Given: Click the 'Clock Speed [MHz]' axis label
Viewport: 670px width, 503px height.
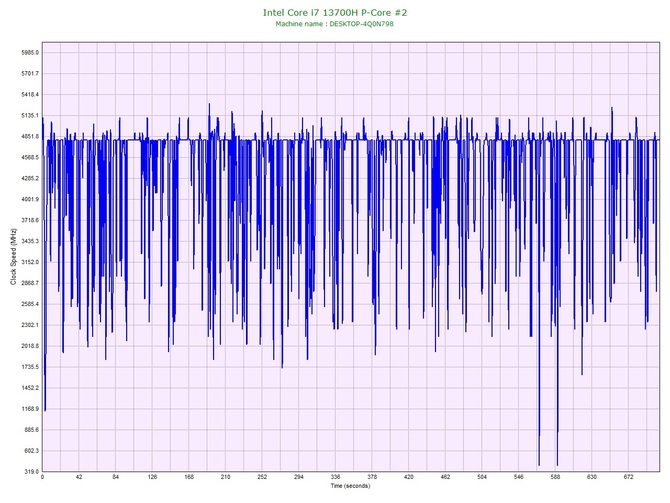Looking at the screenshot, I should [14, 257].
